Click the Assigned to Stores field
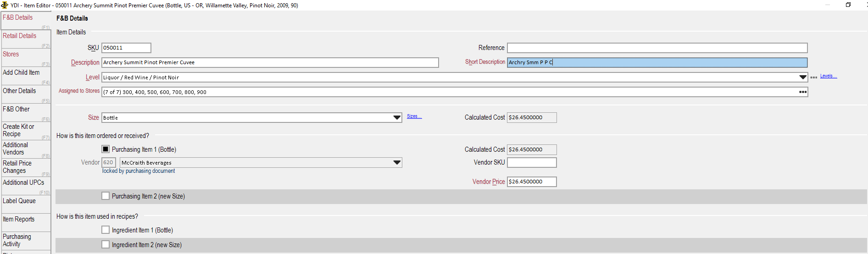The image size is (868, 254). [455, 92]
